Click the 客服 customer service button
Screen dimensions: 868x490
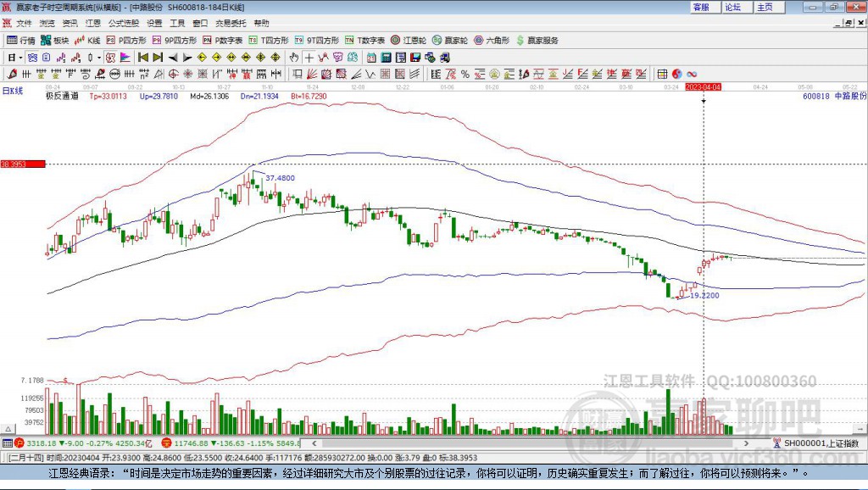[704, 7]
